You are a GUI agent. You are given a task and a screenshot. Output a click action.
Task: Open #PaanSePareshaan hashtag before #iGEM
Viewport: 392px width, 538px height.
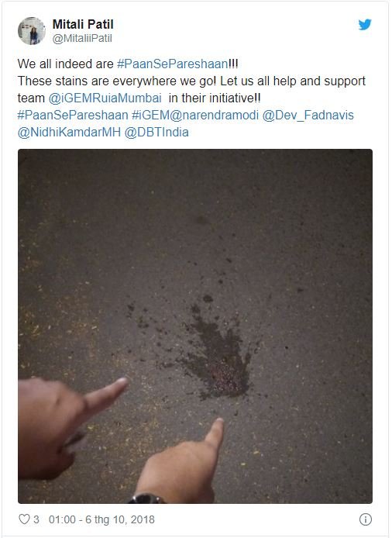click(x=73, y=115)
